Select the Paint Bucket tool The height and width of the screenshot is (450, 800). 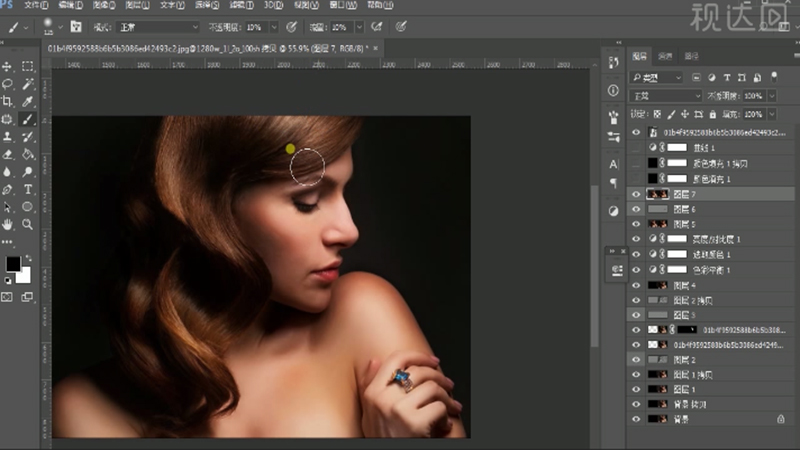[x=28, y=154]
